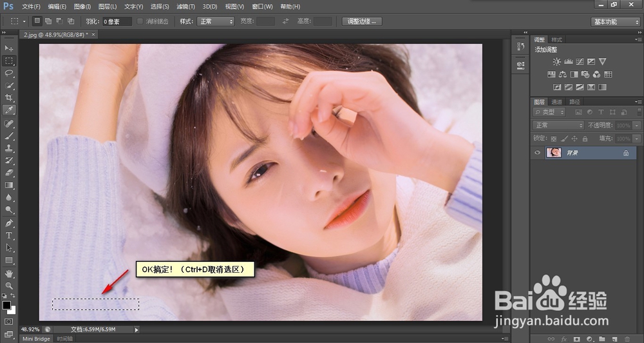
Task: Select the Eraser tool
Action: 8,173
